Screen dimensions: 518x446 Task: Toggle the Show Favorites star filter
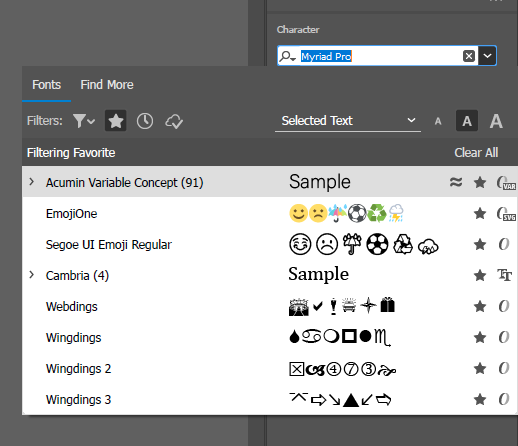pos(116,121)
